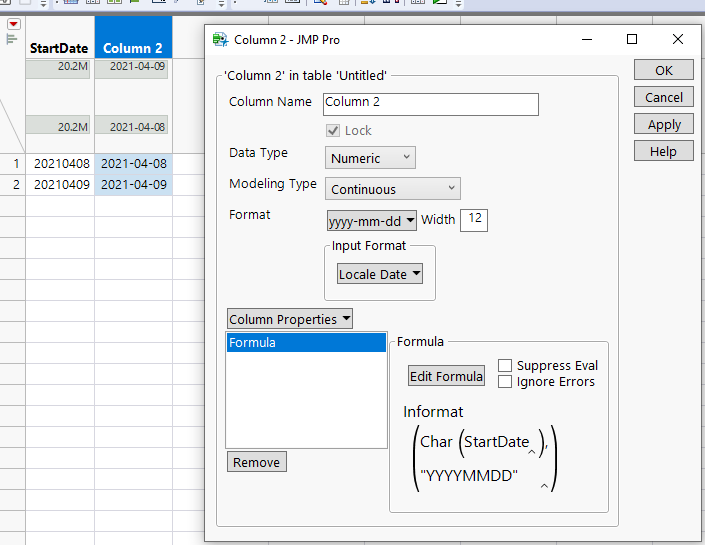Maximize the Column 2 dialog window
Image resolution: width=705 pixels, height=545 pixels.
632,39
